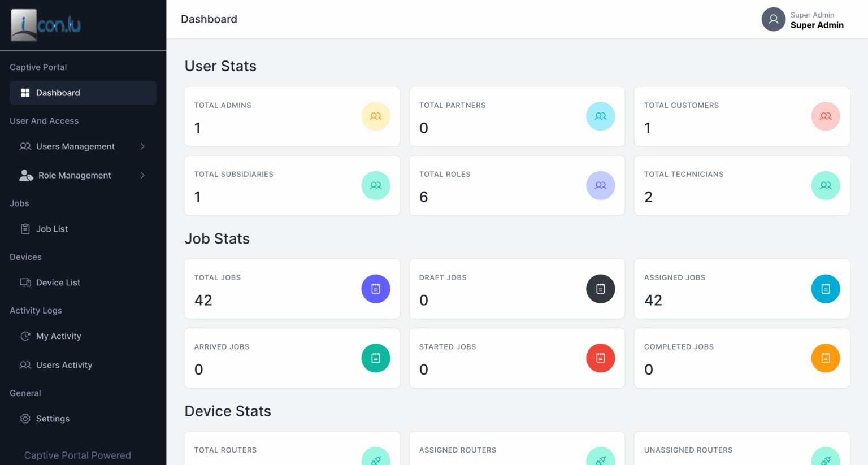Viewport: 868px width, 465px height.
Task: Select the My Activity clock icon
Action: point(25,336)
